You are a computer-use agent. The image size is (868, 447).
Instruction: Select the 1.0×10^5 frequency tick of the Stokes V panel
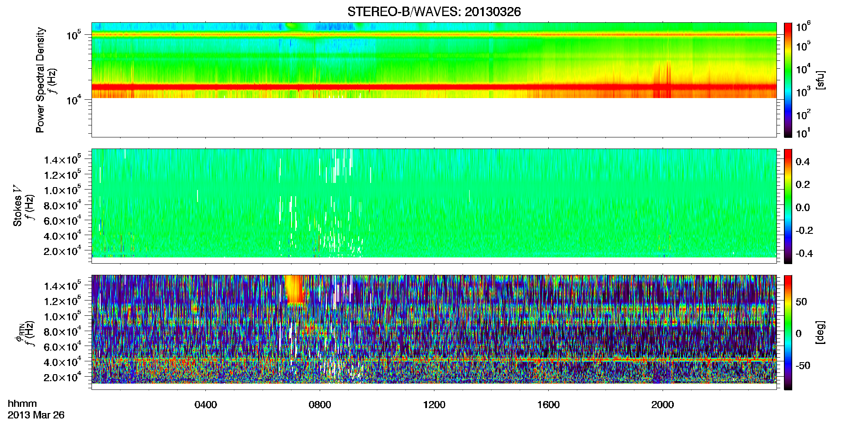(62, 190)
